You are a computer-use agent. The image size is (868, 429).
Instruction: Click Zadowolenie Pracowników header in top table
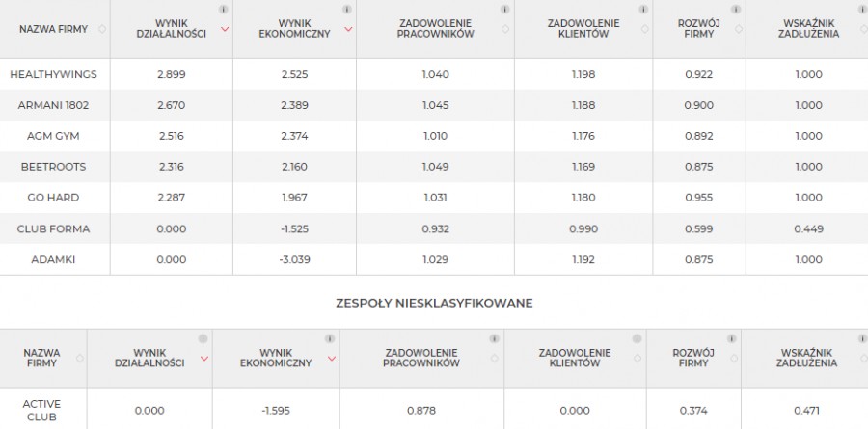(435, 29)
